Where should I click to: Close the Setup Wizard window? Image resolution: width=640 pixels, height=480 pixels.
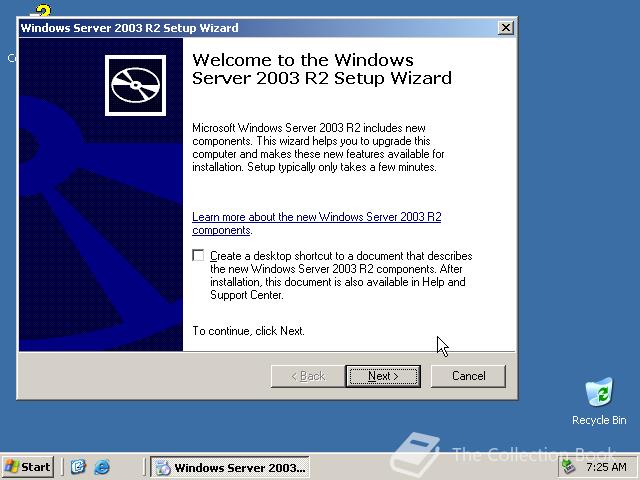tap(505, 28)
